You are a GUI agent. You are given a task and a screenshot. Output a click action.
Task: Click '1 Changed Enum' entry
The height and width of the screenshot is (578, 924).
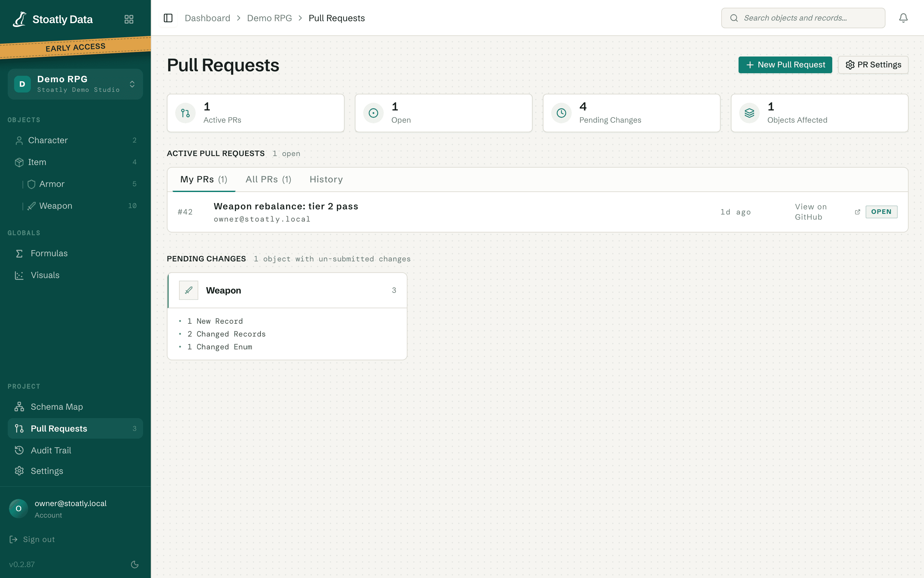coord(219,347)
